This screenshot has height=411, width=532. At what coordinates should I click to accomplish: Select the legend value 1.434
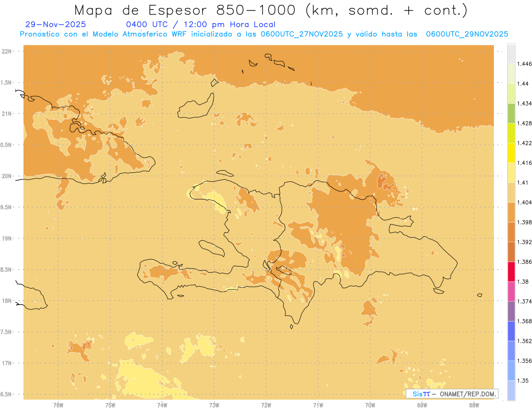click(525, 103)
